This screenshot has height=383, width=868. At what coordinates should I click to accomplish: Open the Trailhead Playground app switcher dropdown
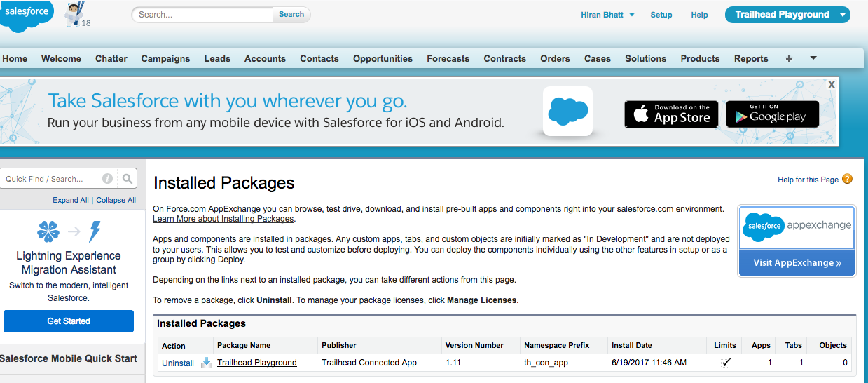pyautogui.click(x=843, y=15)
